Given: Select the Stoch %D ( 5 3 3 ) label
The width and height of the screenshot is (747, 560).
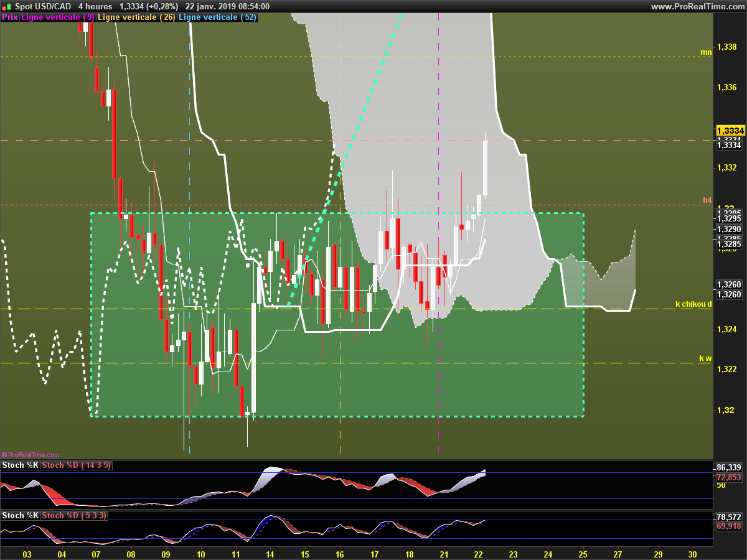Looking at the screenshot, I should pos(75,516).
